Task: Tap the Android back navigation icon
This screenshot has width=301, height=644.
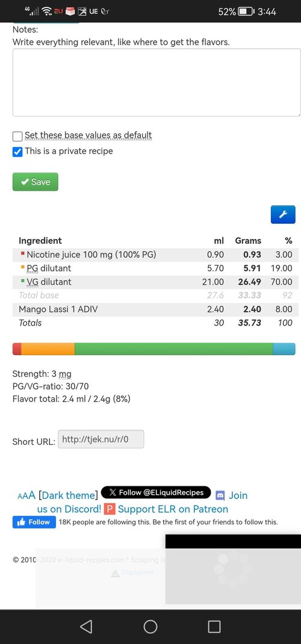Action: [x=86, y=627]
